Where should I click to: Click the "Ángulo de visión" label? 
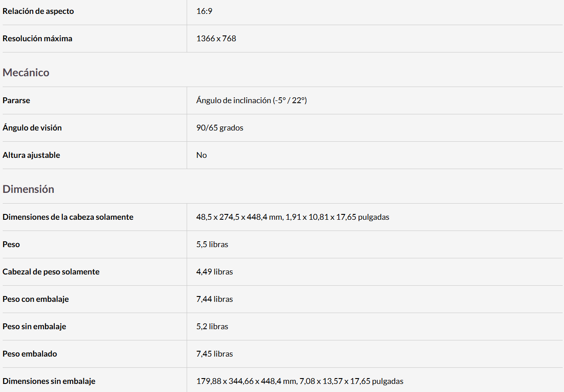pyautogui.click(x=32, y=128)
